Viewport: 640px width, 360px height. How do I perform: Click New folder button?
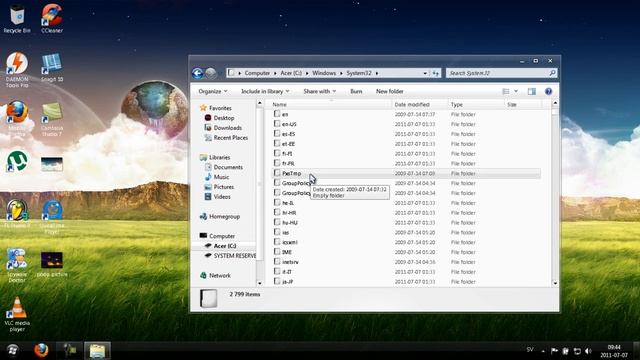pyautogui.click(x=389, y=91)
